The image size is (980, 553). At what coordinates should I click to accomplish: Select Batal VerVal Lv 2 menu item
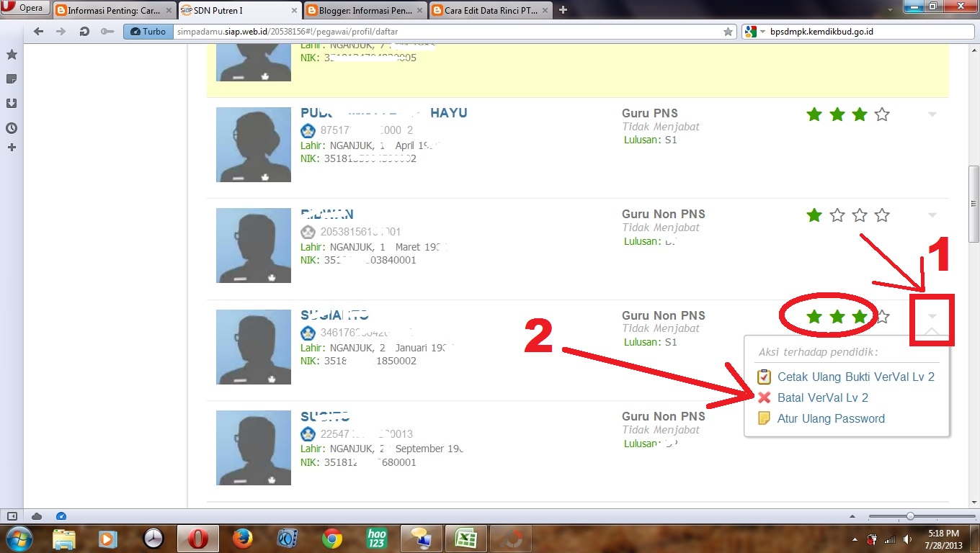point(823,397)
